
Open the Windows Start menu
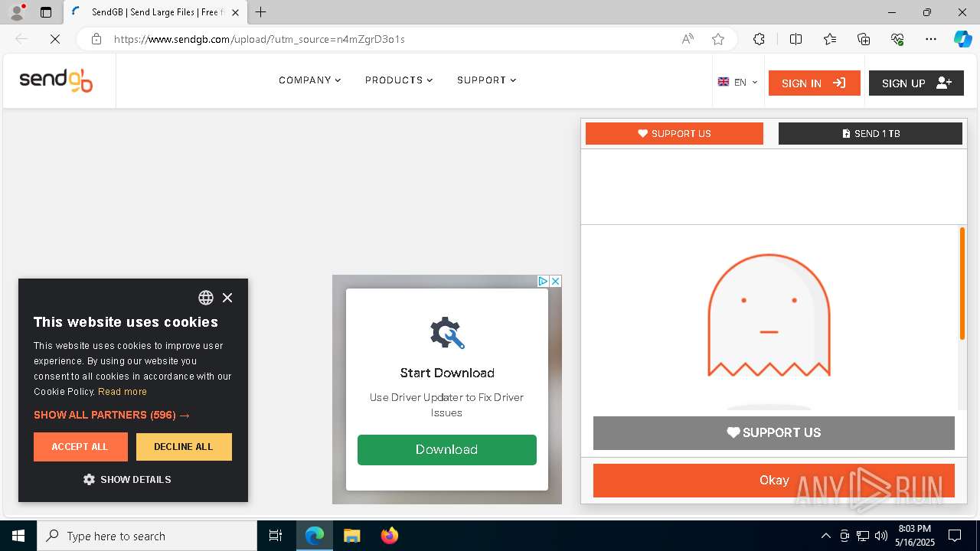click(x=18, y=536)
